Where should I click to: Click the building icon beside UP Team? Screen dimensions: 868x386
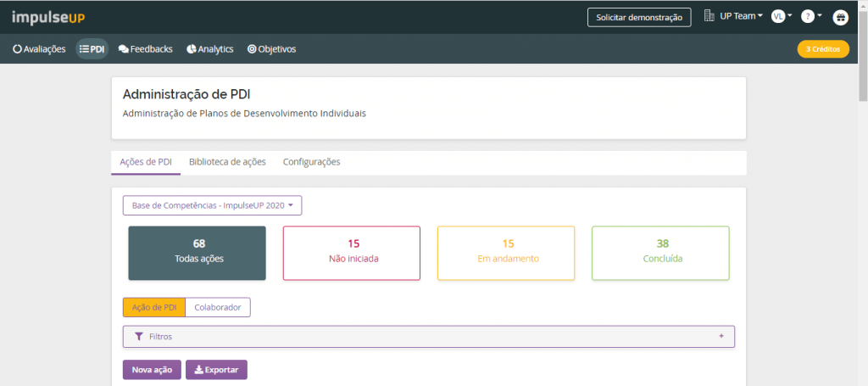tap(709, 16)
